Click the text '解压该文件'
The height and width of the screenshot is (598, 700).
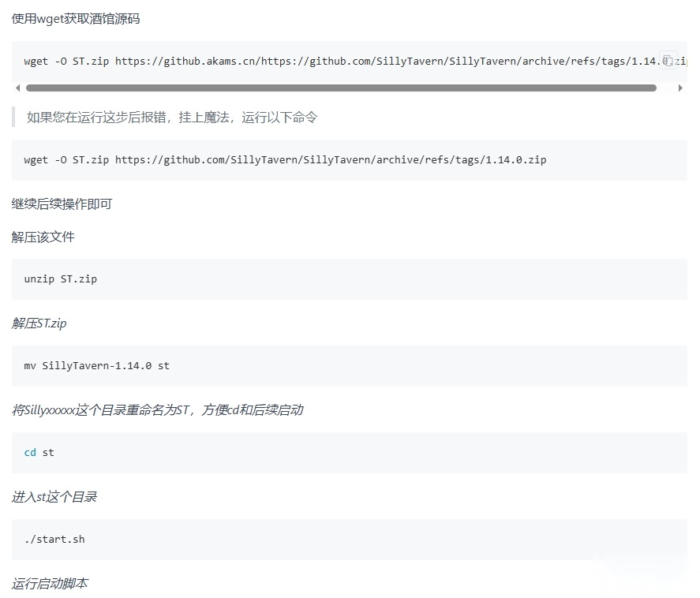(x=43, y=237)
